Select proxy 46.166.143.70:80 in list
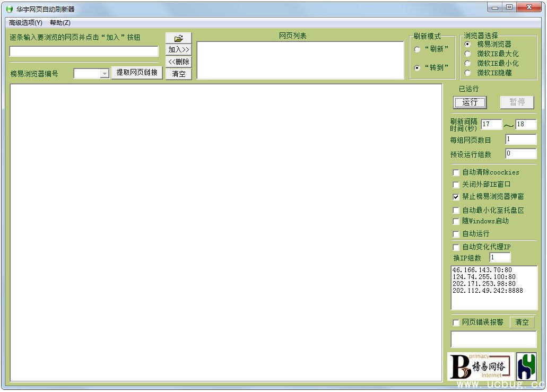The image size is (547, 392). pyautogui.click(x=483, y=270)
